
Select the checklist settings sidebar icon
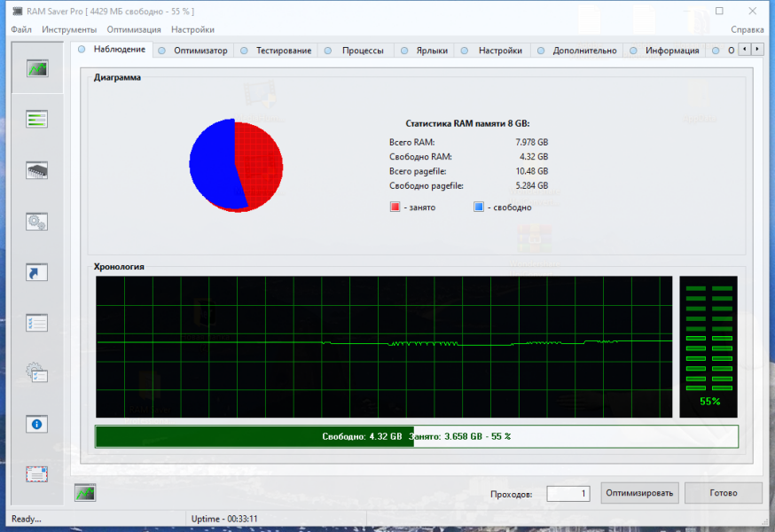tap(37, 324)
